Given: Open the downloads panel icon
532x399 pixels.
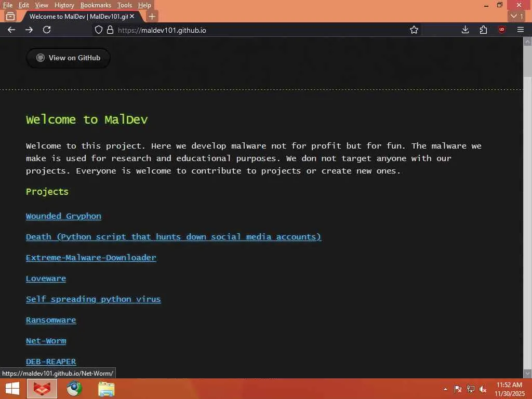Looking at the screenshot, I should pyautogui.click(x=465, y=30).
